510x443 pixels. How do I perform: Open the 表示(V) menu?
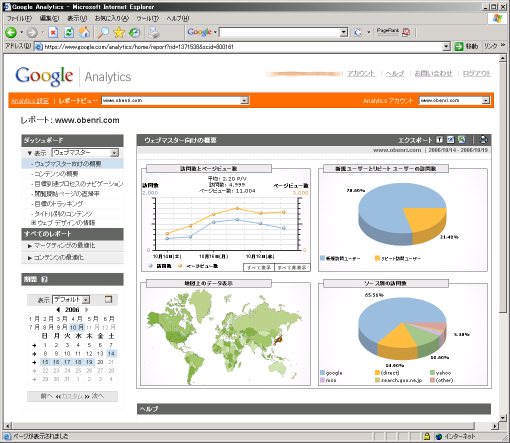(77, 18)
